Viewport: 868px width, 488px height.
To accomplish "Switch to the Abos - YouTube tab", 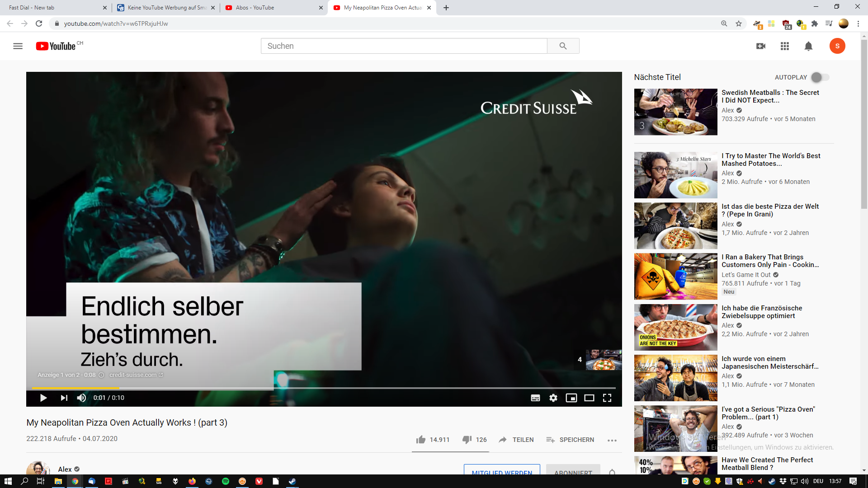I will coord(271,8).
